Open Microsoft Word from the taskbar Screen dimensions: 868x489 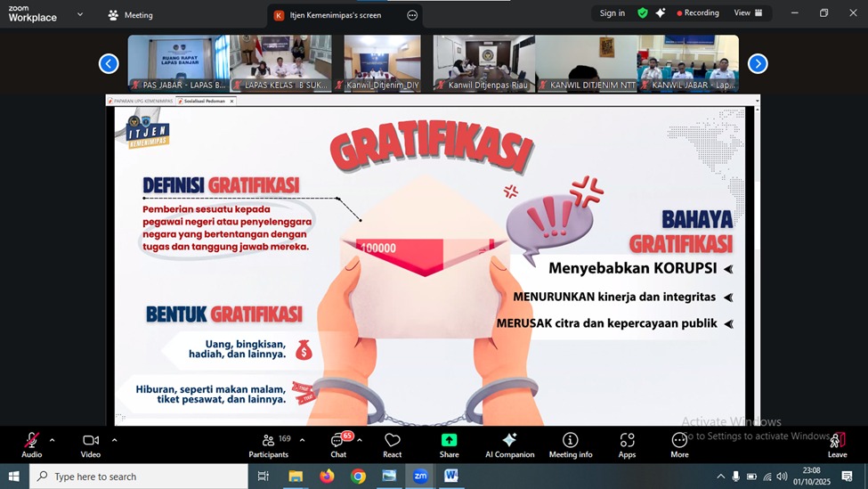450,477
